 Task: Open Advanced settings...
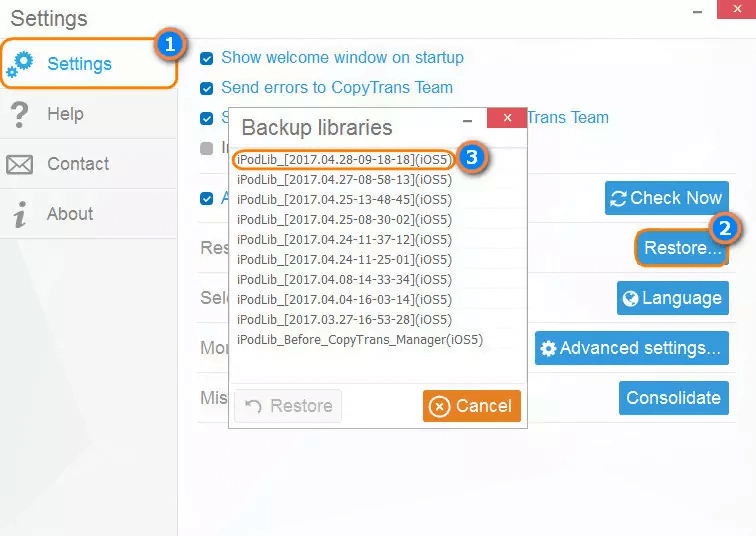(x=632, y=348)
